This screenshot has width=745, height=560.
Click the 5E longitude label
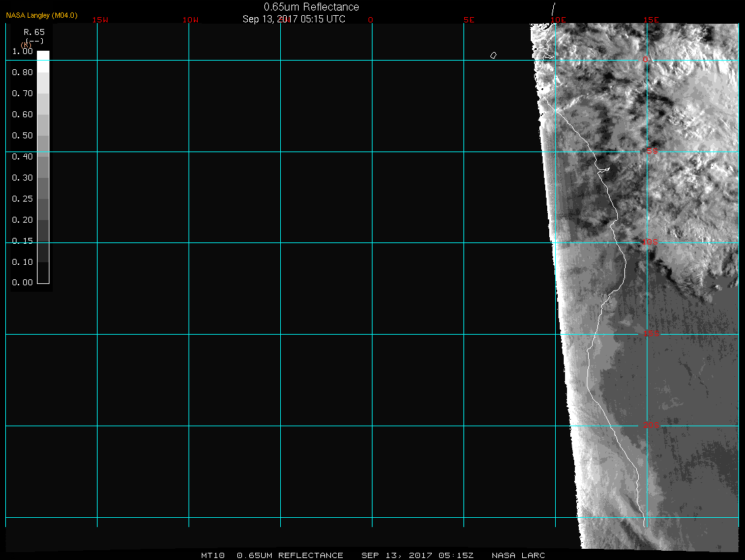469,20
